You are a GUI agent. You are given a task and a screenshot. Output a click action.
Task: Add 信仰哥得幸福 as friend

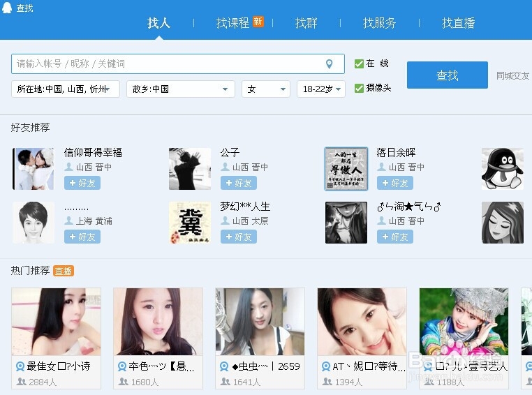pyautogui.click(x=82, y=183)
